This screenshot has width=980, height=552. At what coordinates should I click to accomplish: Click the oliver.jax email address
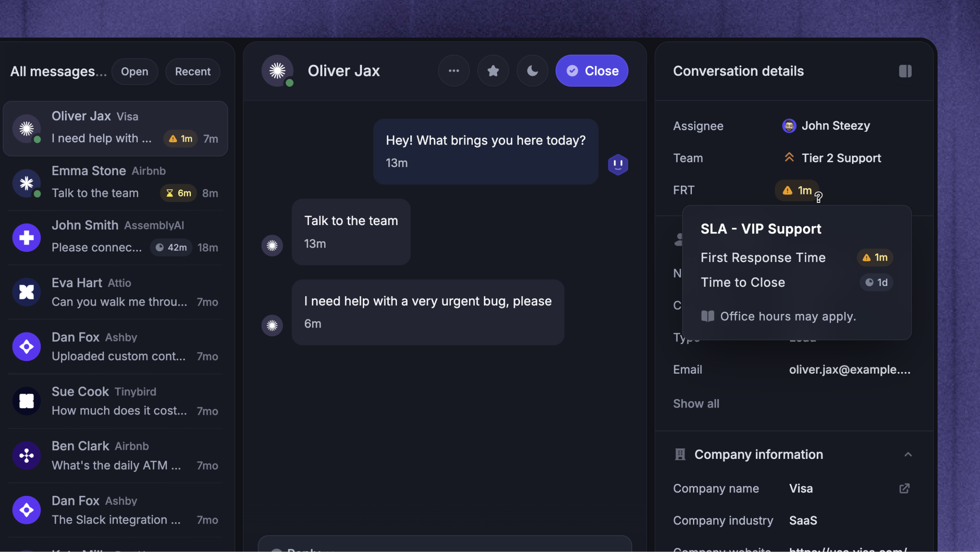coord(849,370)
